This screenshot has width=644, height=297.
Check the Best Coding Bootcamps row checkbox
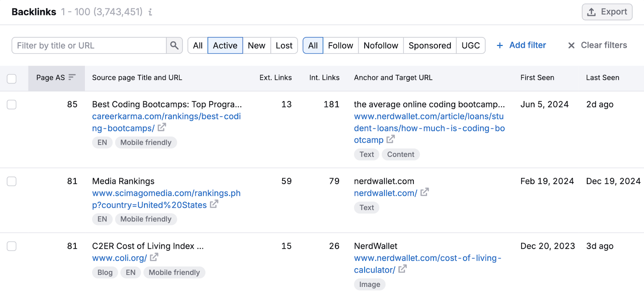tap(12, 105)
